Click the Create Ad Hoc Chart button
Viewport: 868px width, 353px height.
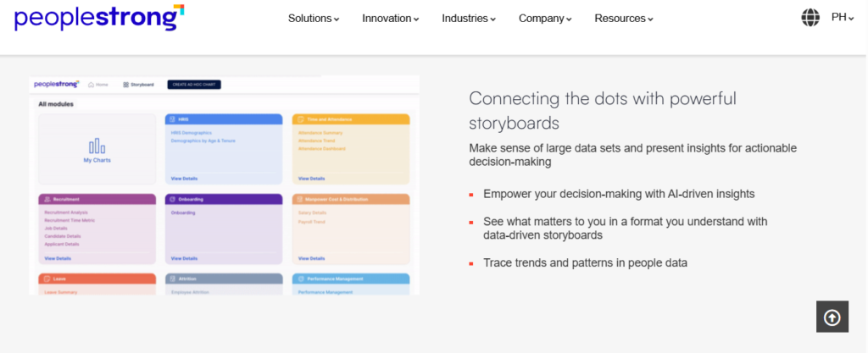pyautogui.click(x=194, y=85)
